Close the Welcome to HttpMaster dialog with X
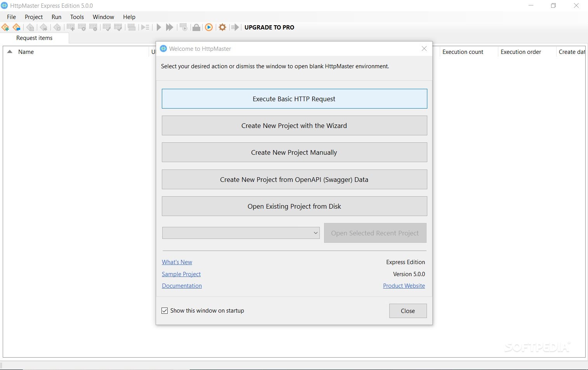 pos(424,48)
